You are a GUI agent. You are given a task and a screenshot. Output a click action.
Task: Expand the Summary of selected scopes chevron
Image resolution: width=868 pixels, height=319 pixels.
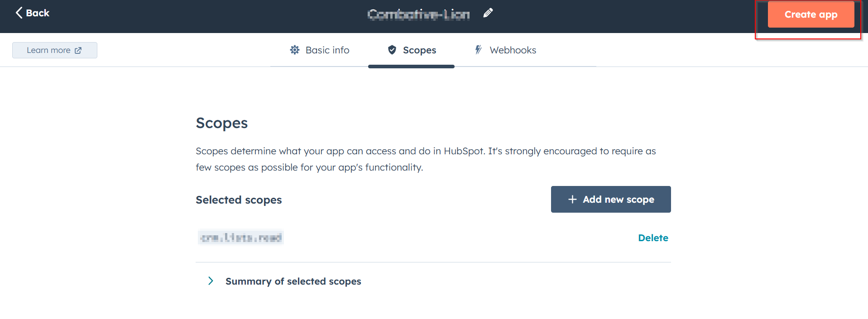(x=211, y=281)
